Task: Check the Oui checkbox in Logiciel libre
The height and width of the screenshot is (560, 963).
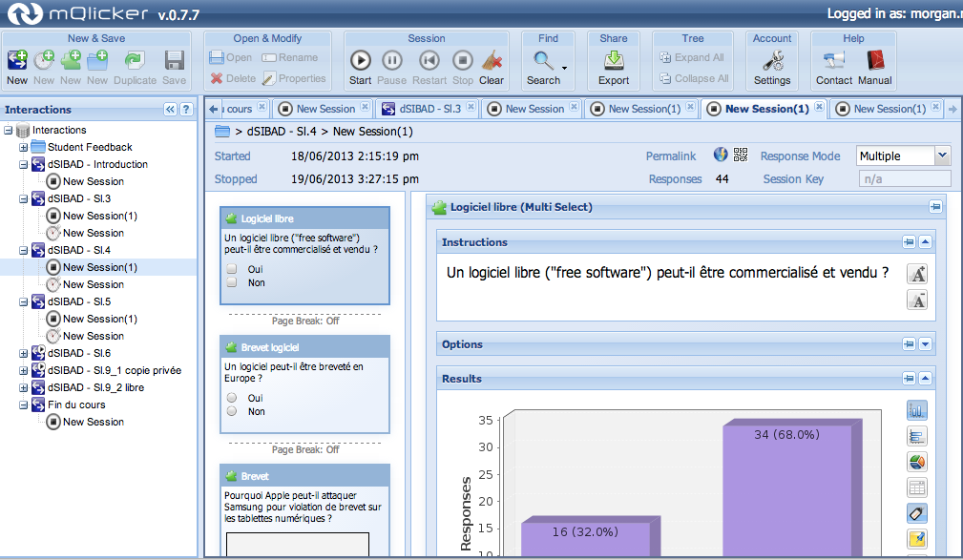Action: [x=232, y=269]
